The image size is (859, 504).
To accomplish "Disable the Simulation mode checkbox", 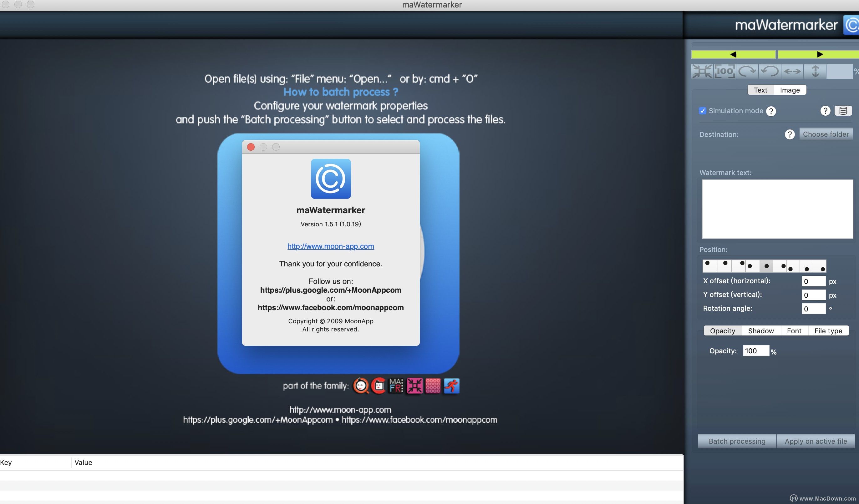I will click(x=702, y=111).
